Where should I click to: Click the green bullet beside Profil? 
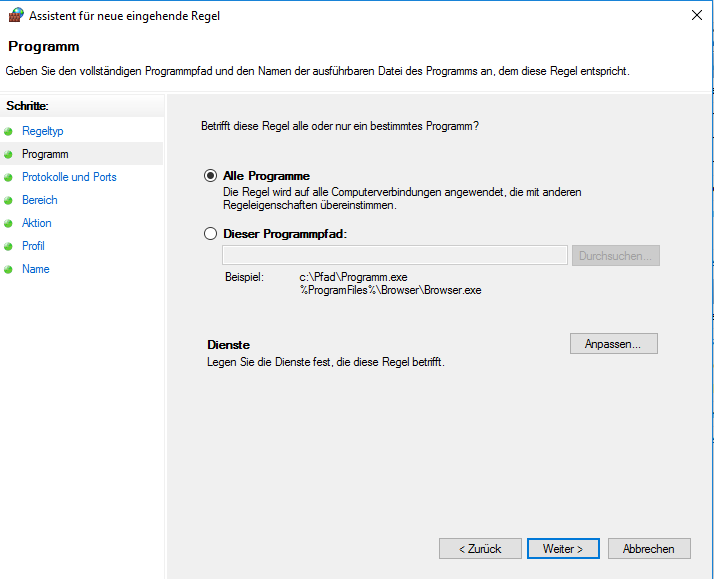[x=8, y=246]
